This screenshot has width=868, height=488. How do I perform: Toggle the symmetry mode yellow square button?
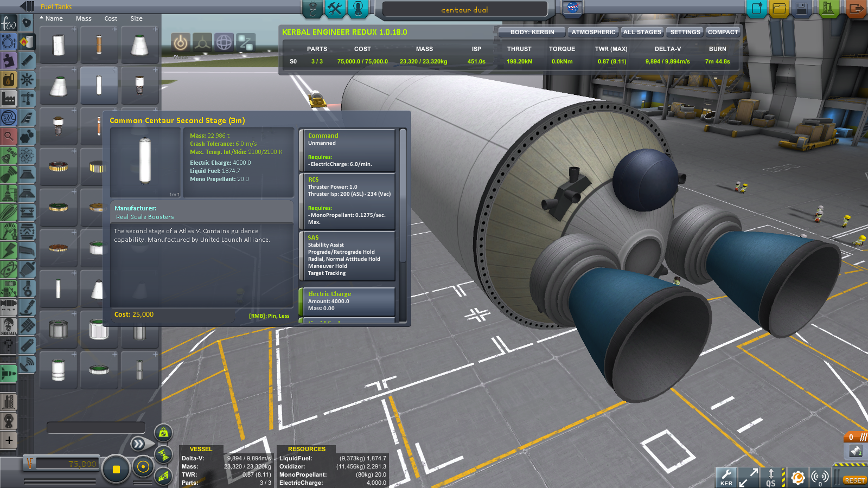tap(116, 469)
